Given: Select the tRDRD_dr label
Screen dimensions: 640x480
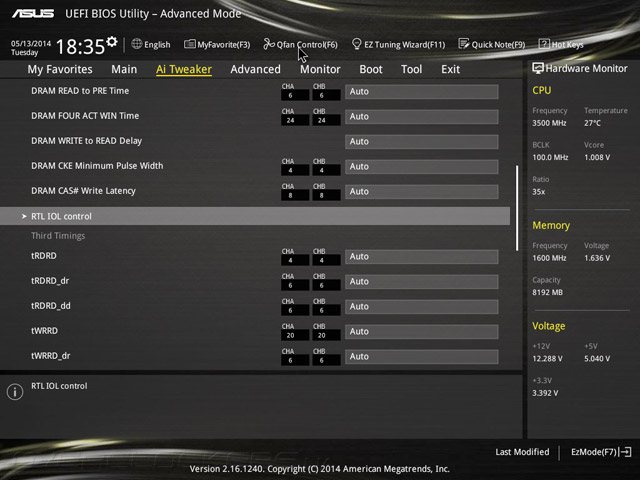Looking at the screenshot, I should pos(50,281).
